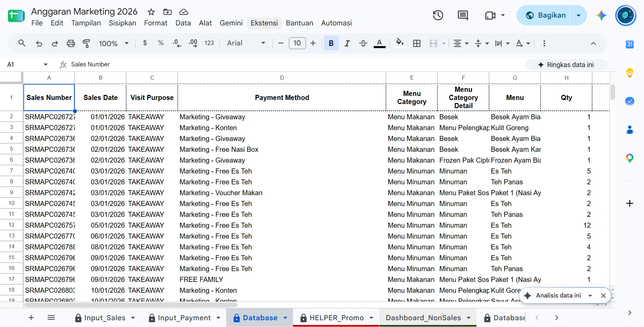Apply currency format with the dollar icon
Viewport: 644px width, 327px height.
(x=145, y=43)
